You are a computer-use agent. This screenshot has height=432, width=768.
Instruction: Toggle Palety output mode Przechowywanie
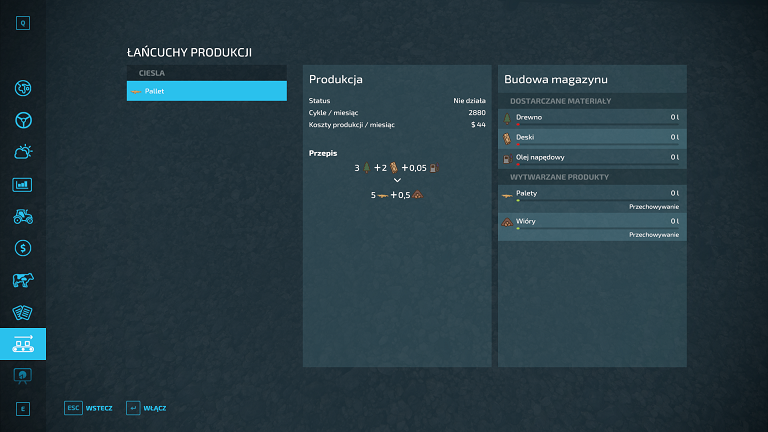(654, 206)
